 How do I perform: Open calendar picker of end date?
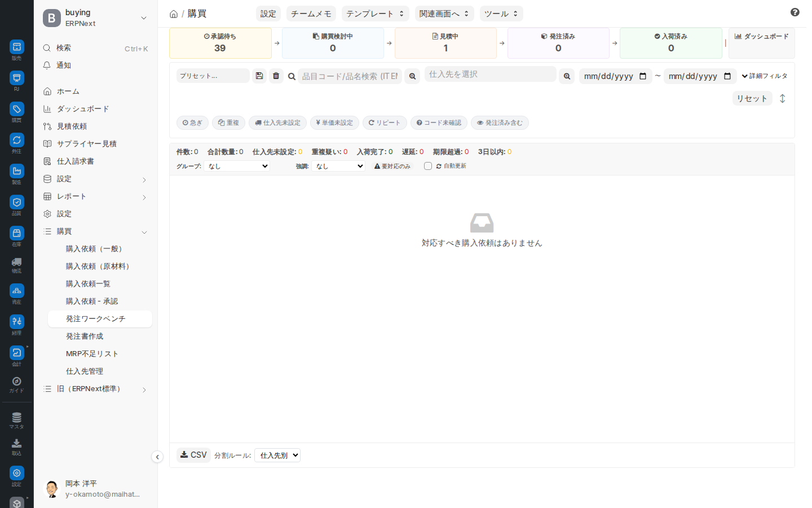727,76
